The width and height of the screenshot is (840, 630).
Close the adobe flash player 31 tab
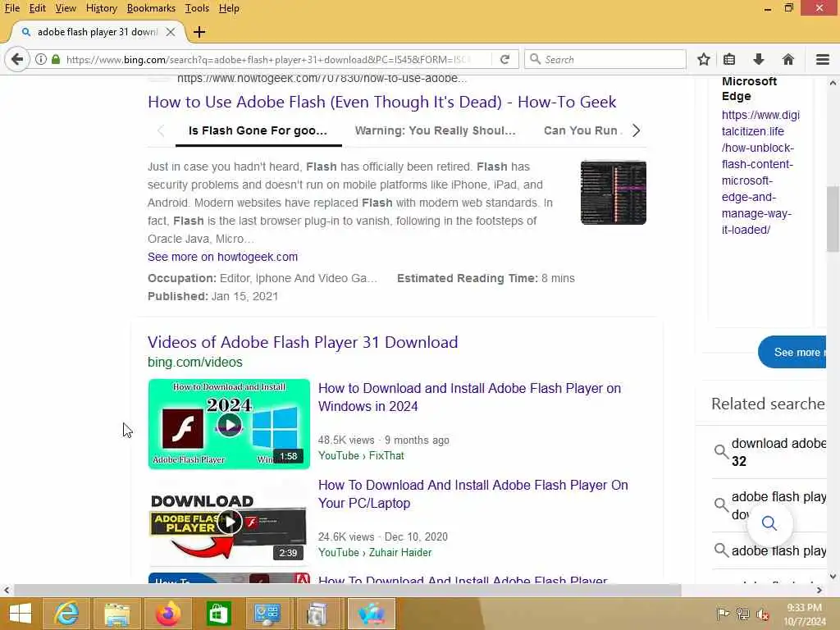pyautogui.click(x=171, y=32)
